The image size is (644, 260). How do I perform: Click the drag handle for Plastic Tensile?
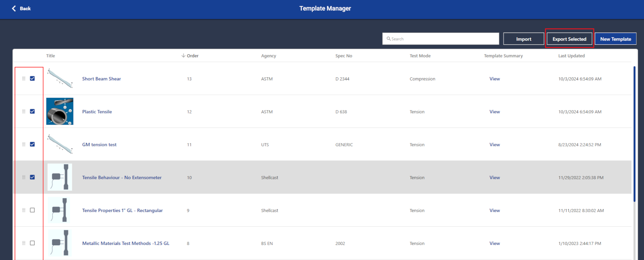click(24, 112)
